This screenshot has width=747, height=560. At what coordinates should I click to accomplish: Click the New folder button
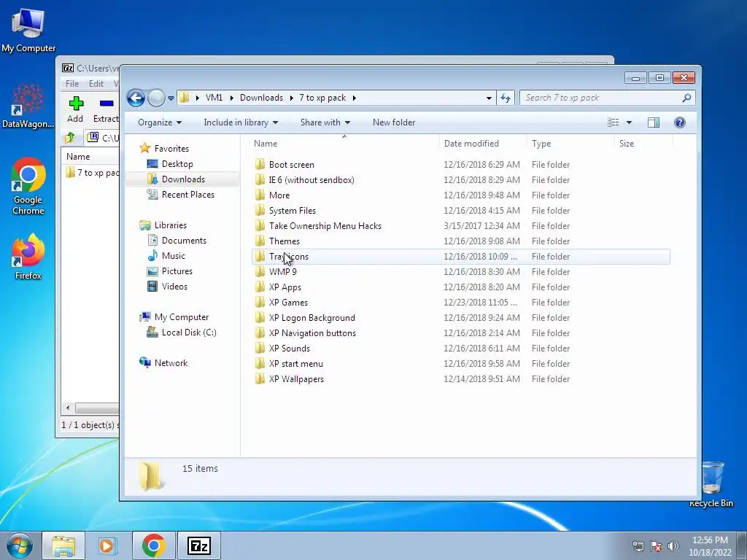pos(394,122)
